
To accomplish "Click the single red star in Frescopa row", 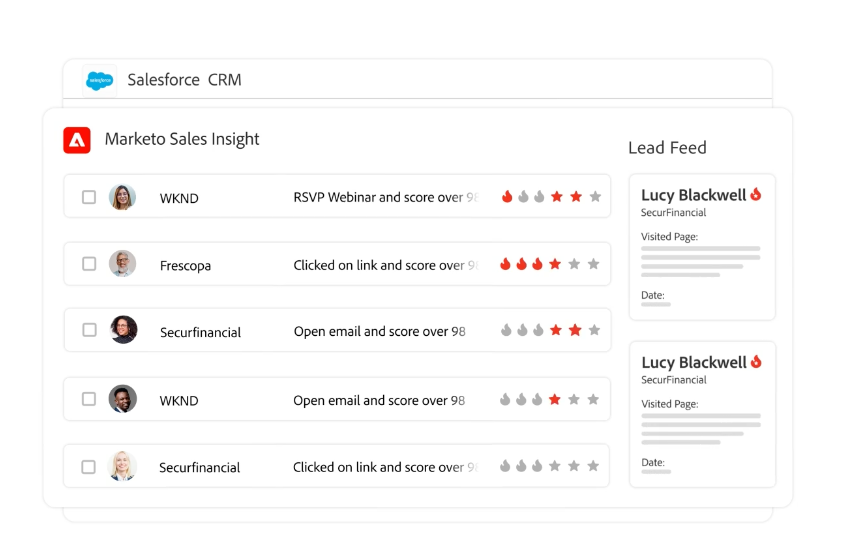I will pos(555,264).
